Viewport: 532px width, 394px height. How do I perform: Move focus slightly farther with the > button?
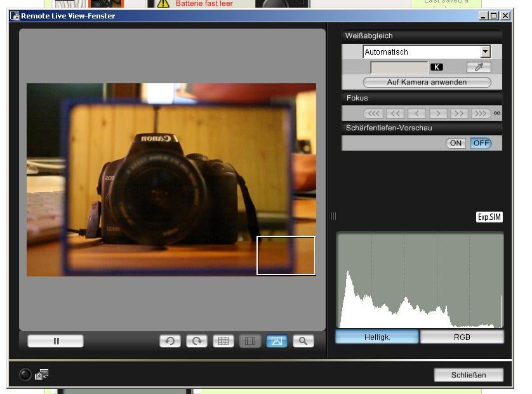pos(438,114)
